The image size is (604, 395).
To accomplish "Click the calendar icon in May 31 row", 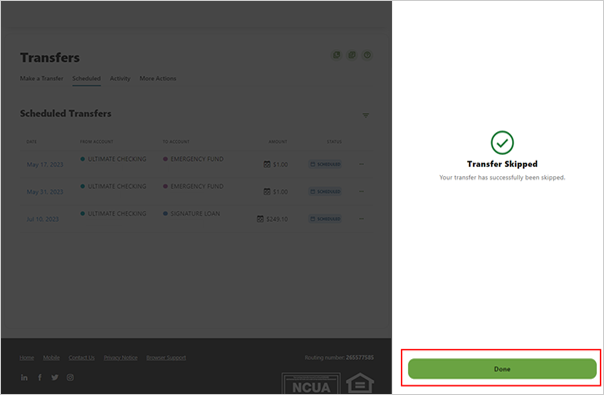I will click(267, 192).
